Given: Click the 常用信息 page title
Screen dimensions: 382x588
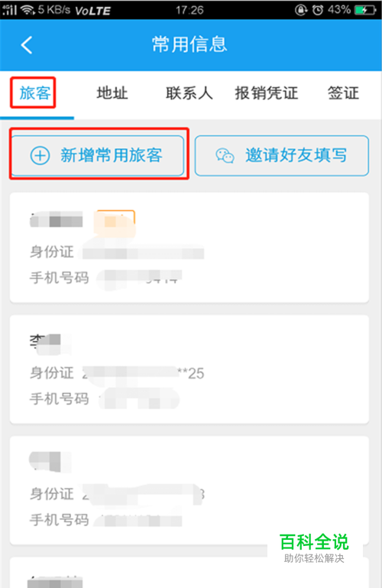Looking at the screenshot, I should [x=189, y=44].
